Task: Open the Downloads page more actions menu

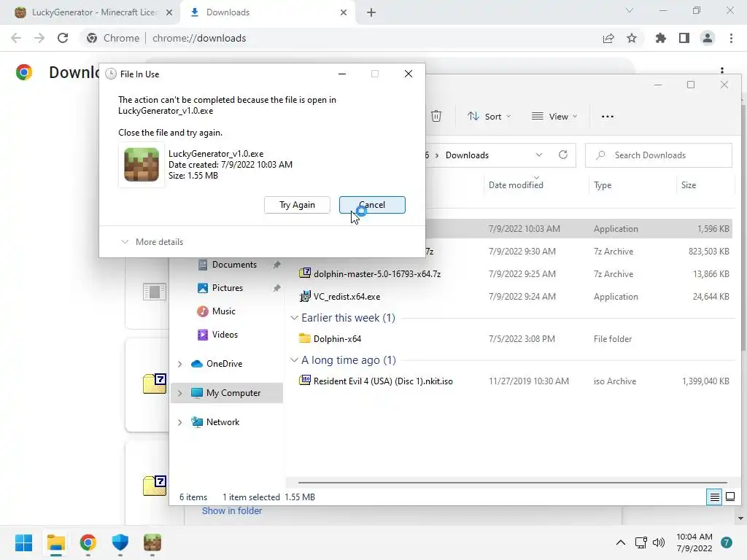Action: click(x=722, y=71)
